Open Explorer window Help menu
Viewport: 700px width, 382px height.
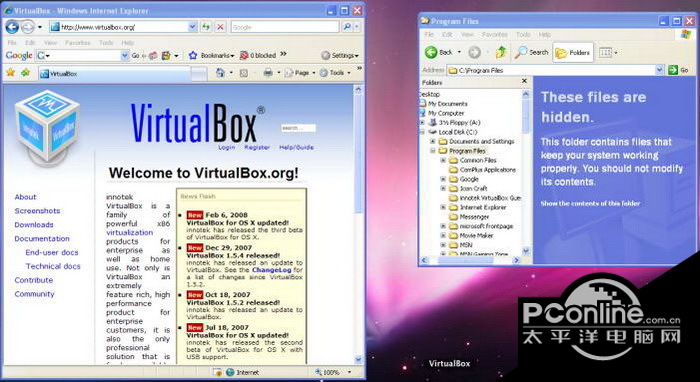pyautogui.click(x=545, y=34)
